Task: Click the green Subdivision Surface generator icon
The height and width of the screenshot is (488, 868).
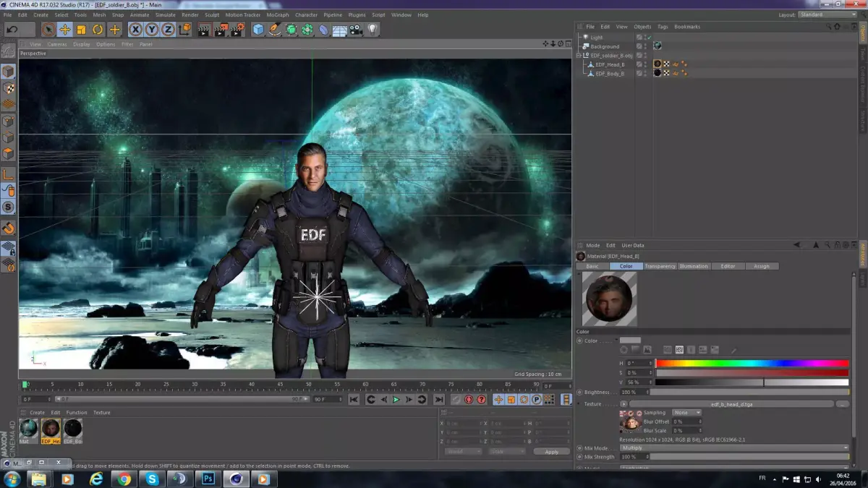Action: click(291, 30)
